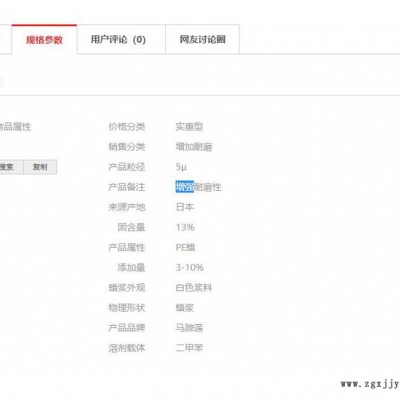400x400 pixels.
Task: Click the 产品备注 label
Action: coord(127,187)
